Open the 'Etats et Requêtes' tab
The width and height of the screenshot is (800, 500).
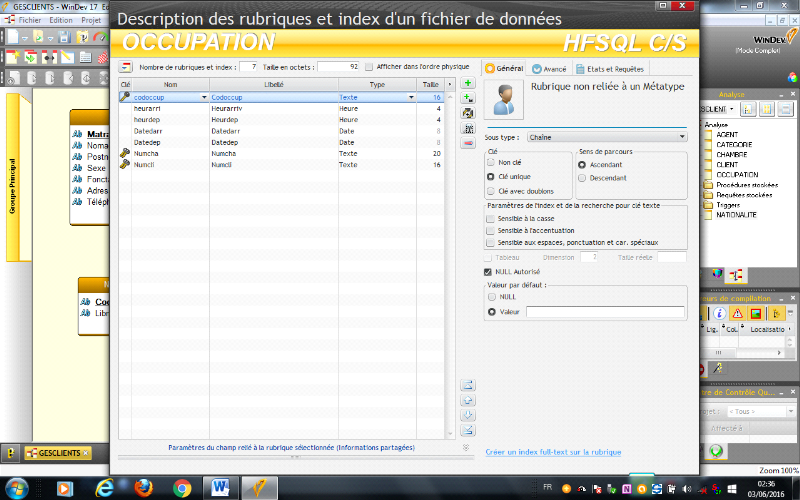point(609,69)
